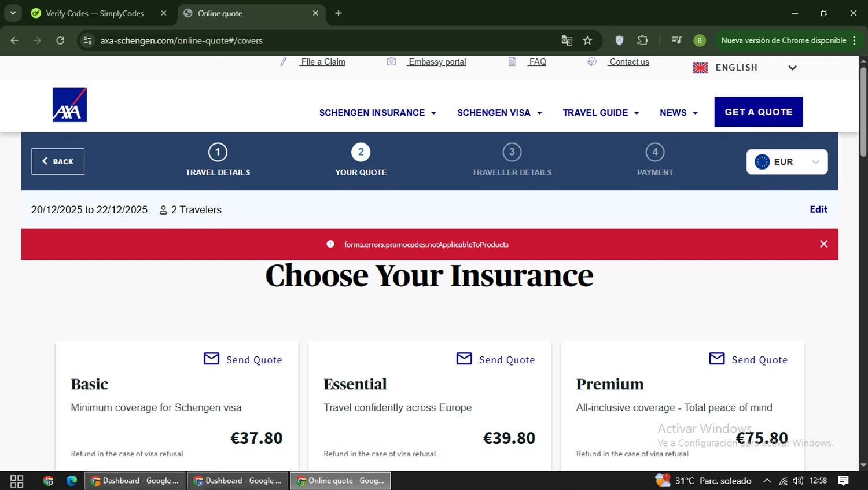Click the shield extension icon

pos(619,40)
